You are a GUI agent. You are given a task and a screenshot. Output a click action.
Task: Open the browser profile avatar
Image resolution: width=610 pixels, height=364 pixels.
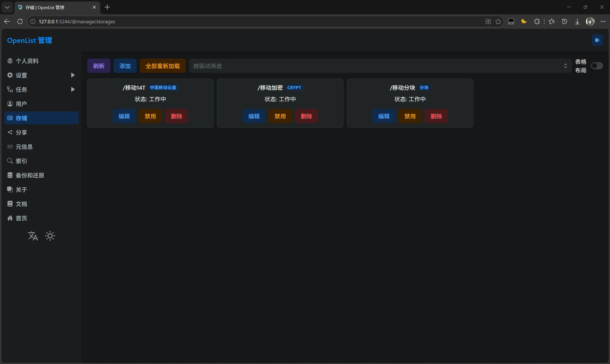tap(590, 22)
